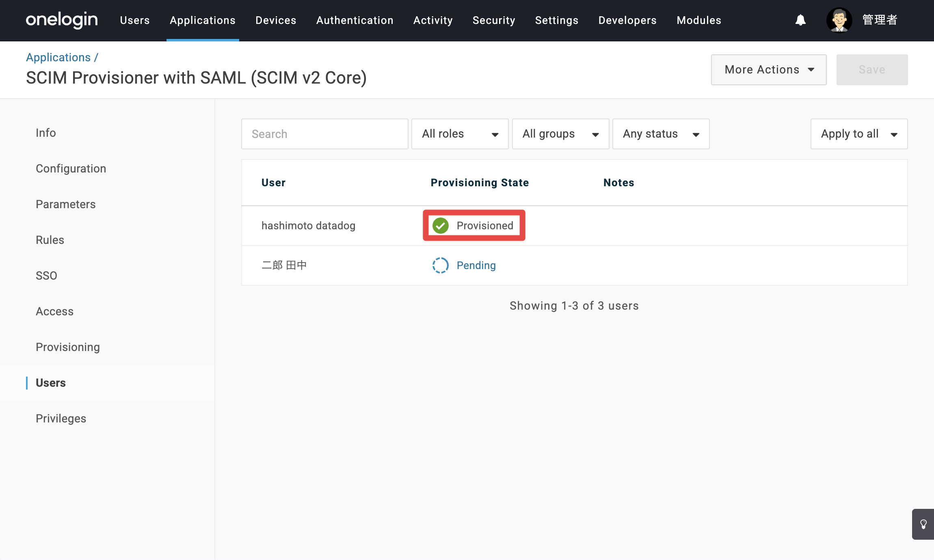Click the Provisioned status text
The width and height of the screenshot is (934, 560).
pyautogui.click(x=485, y=226)
